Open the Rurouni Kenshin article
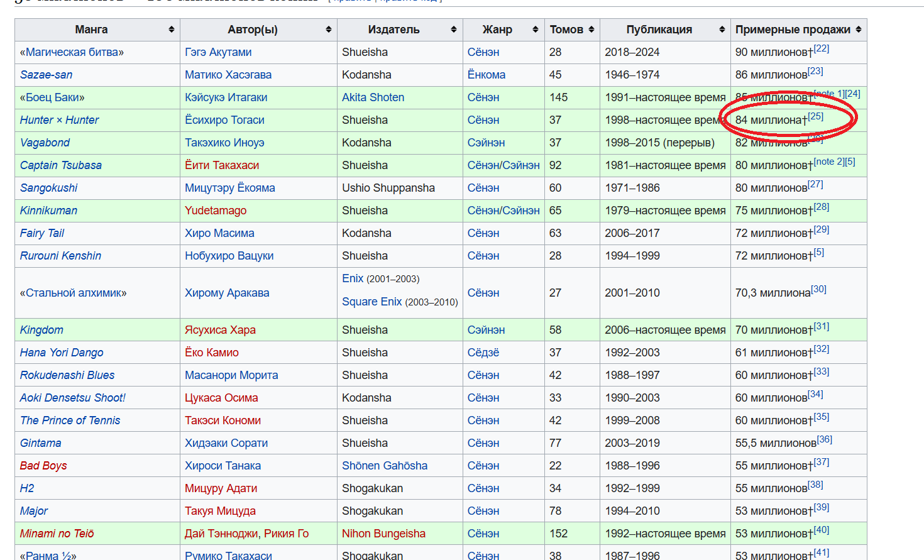Image resolution: width=924 pixels, height=560 pixels. pos(60,256)
